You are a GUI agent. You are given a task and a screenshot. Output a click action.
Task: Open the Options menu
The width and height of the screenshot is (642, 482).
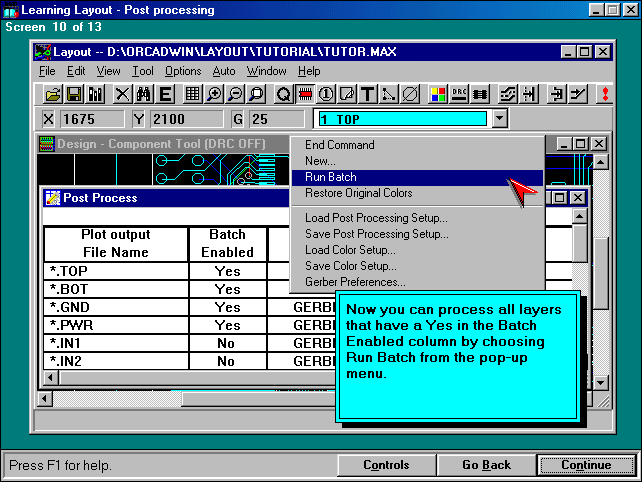pos(183,71)
